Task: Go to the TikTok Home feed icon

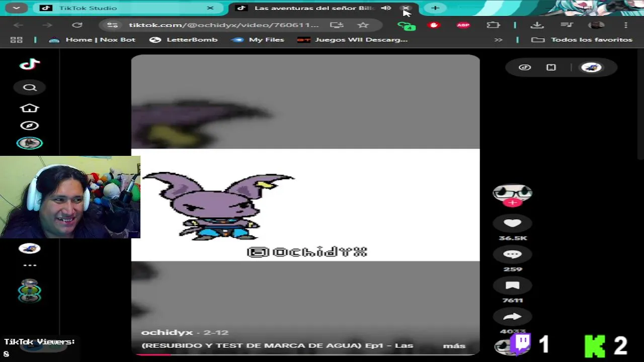Action: [x=29, y=108]
